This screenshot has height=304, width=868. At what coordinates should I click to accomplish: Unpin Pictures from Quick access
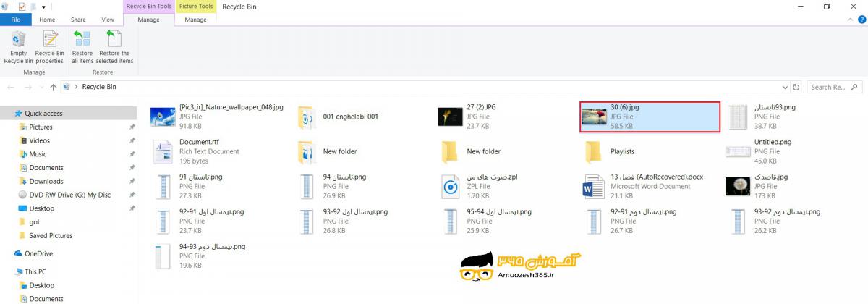[x=132, y=127]
